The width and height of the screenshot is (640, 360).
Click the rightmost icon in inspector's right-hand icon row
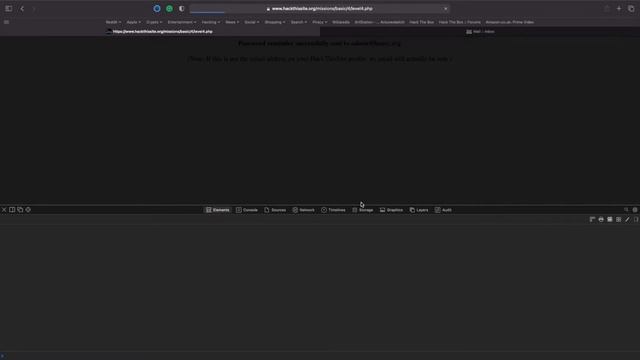coord(636,220)
